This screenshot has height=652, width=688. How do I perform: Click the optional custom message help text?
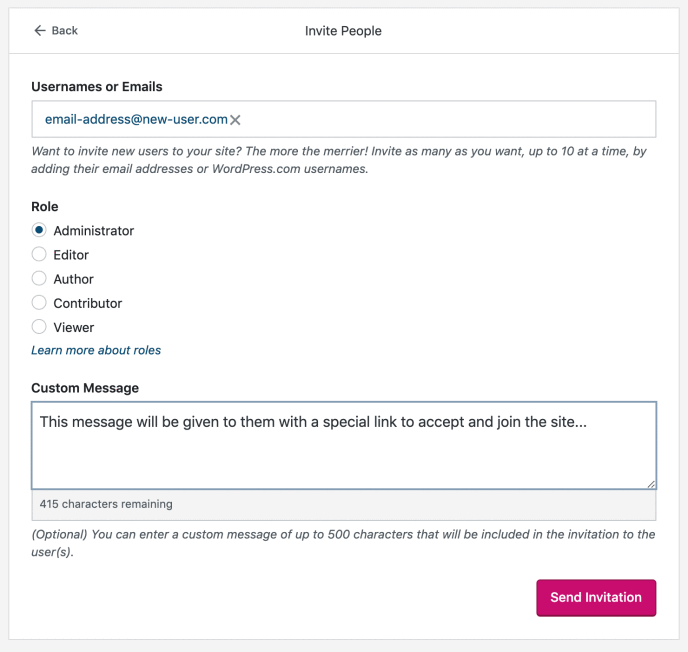tap(343, 542)
